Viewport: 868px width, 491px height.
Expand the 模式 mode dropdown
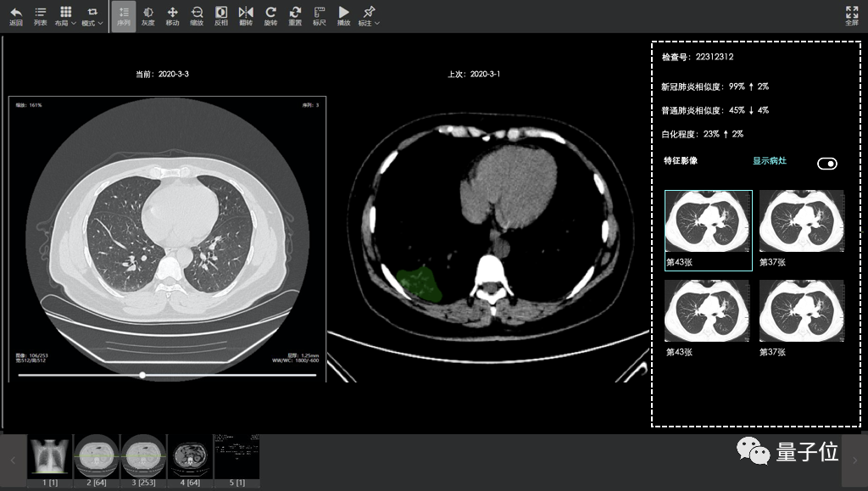tap(92, 16)
